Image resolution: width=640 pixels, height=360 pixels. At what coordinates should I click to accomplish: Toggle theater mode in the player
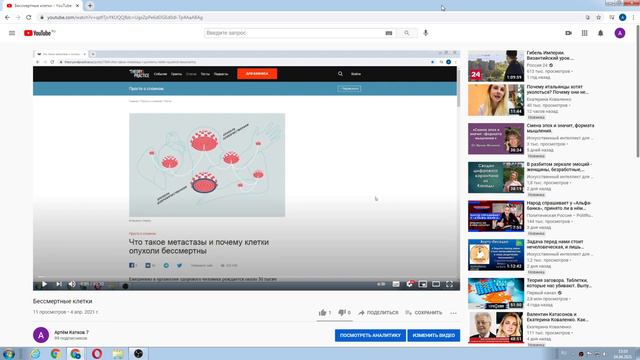[436, 284]
